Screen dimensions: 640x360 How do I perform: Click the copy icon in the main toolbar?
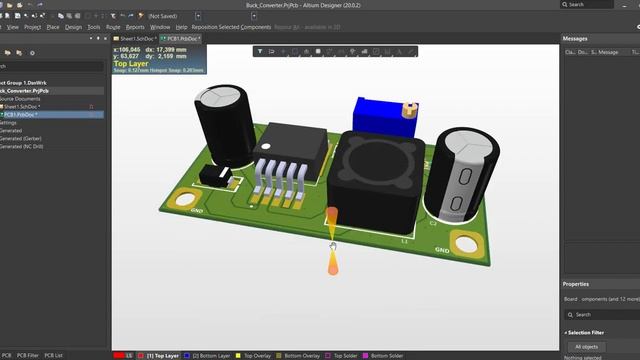pyautogui.click(x=61, y=16)
